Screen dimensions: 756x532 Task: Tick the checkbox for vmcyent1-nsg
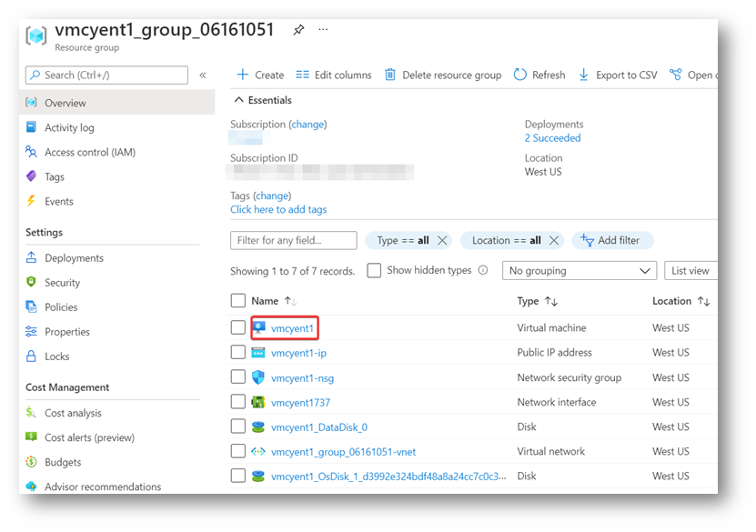point(238,377)
